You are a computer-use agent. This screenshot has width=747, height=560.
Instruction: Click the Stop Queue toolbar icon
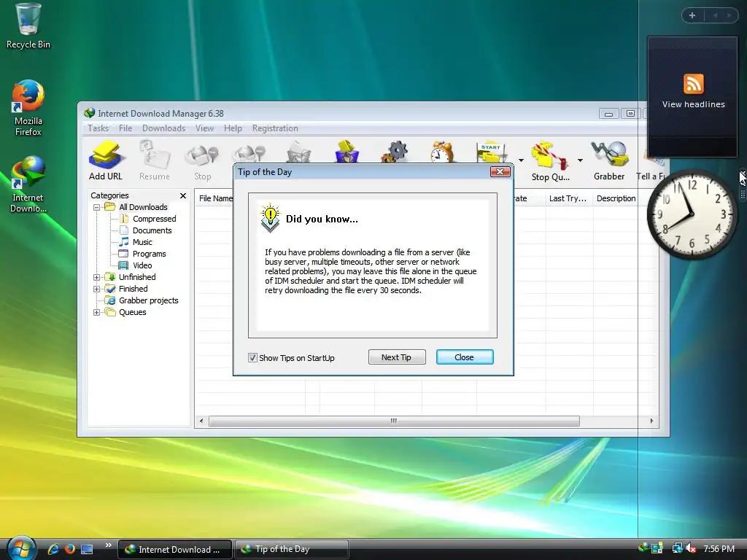(x=550, y=161)
